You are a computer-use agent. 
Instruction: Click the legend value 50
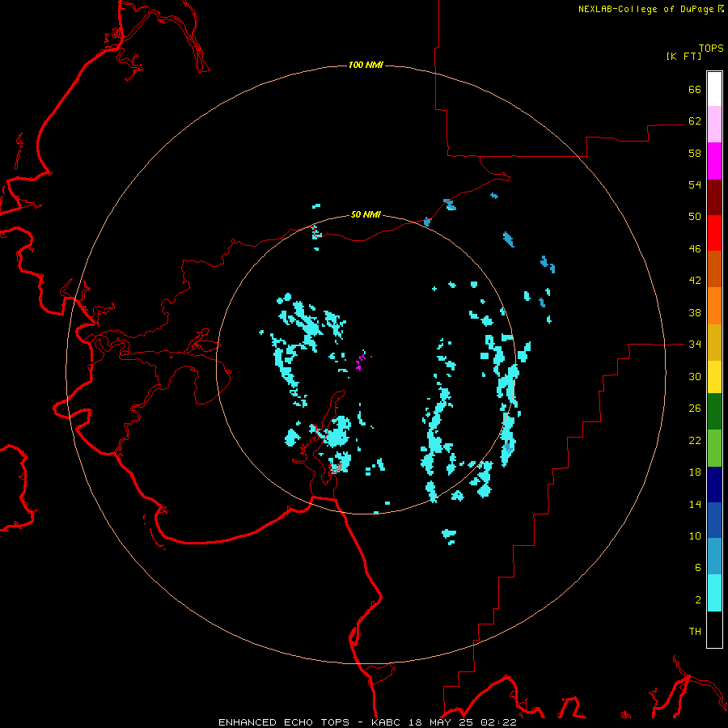(695, 217)
